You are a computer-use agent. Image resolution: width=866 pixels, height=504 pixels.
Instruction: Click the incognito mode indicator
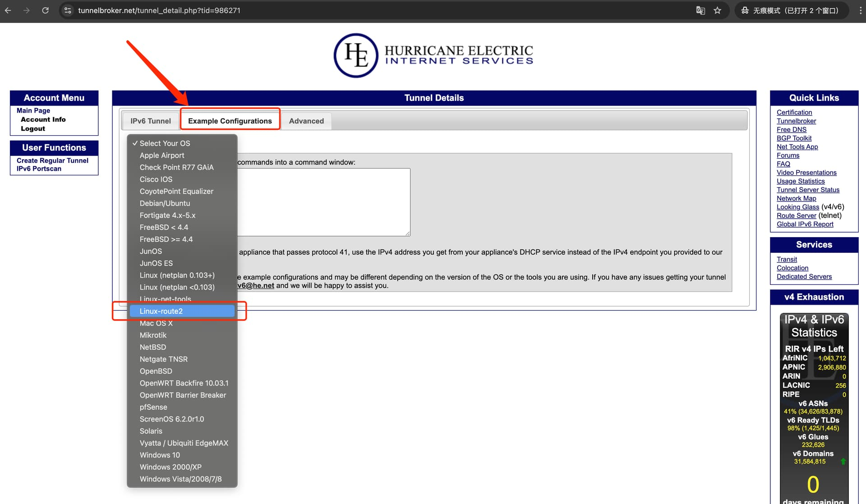791,10
